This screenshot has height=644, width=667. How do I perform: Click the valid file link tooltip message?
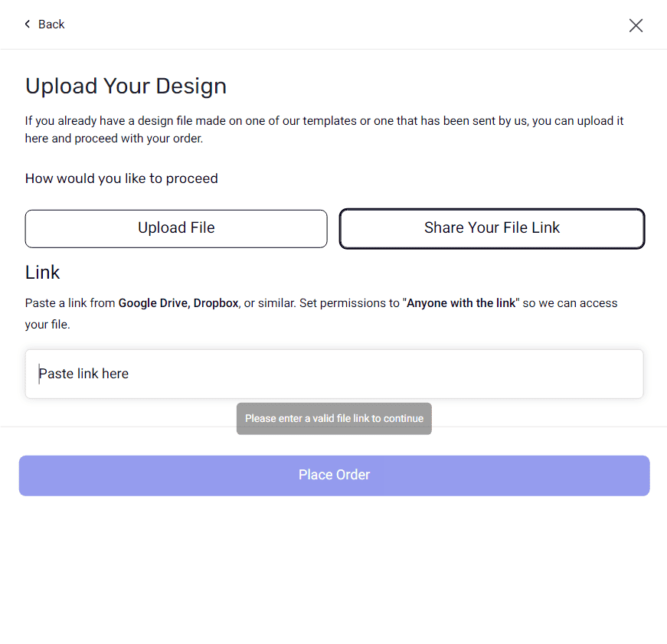[x=334, y=419]
